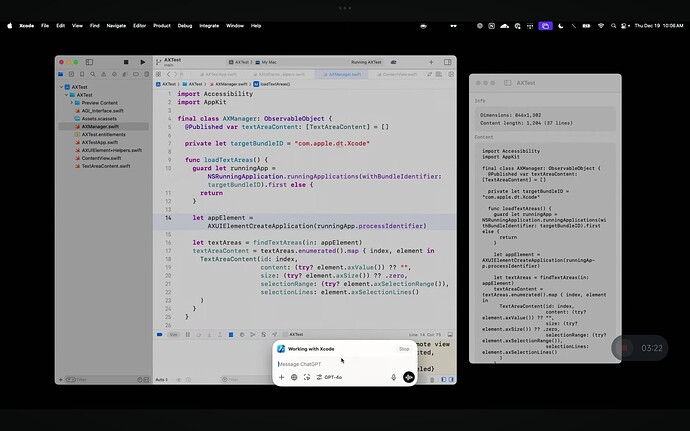Open the Debug menu
Screen dimensions: 690x431
pos(185,26)
